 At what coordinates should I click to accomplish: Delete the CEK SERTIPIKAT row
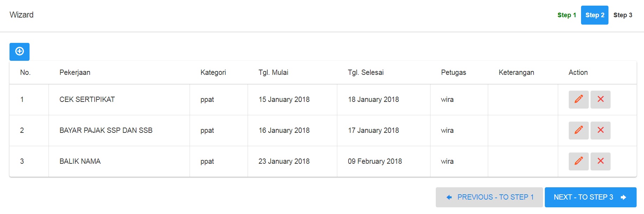pos(600,99)
